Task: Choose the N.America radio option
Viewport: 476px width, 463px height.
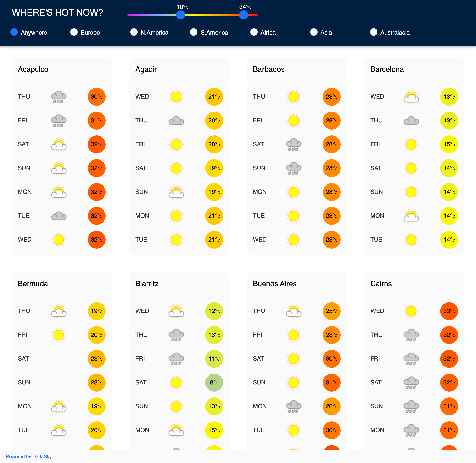Action: click(134, 32)
